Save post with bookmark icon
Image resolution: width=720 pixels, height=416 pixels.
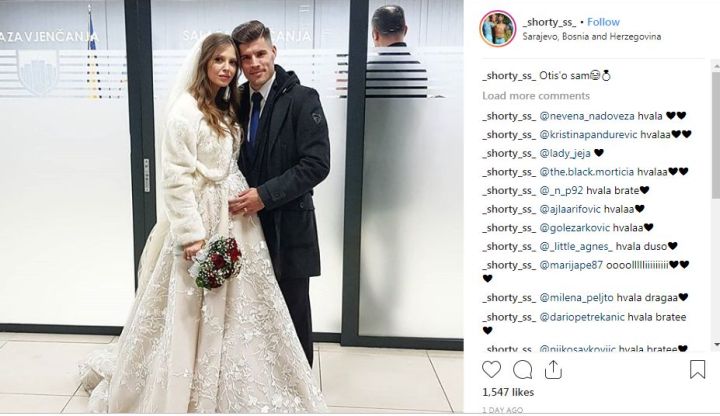(x=697, y=369)
